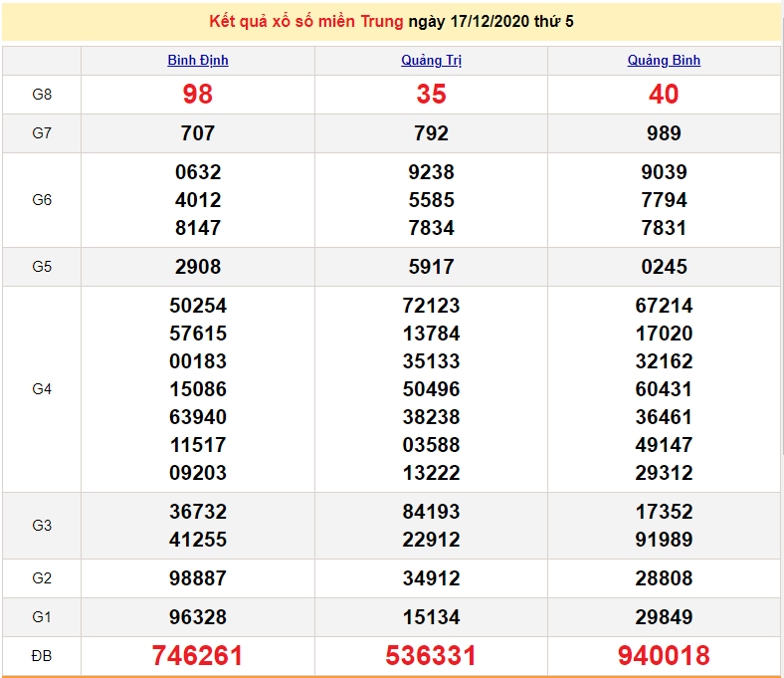Click Quảng Trị G1 number 15134

(431, 617)
